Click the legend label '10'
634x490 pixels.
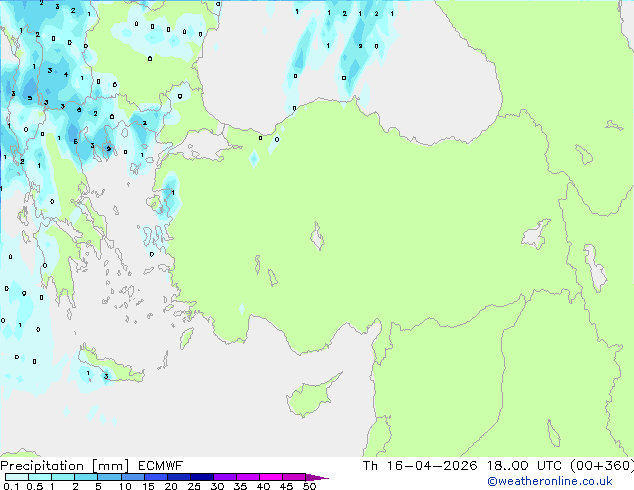tap(125, 486)
